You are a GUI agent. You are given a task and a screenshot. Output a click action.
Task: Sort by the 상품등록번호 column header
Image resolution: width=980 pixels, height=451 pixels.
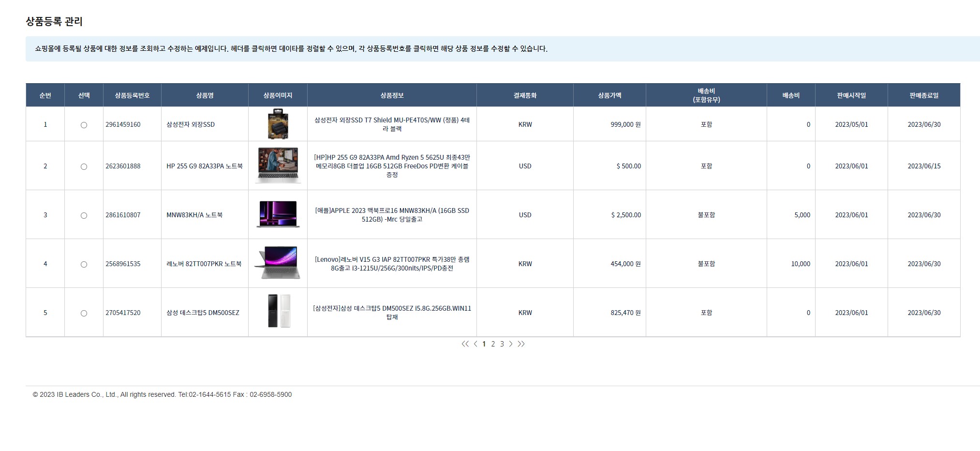(x=132, y=95)
